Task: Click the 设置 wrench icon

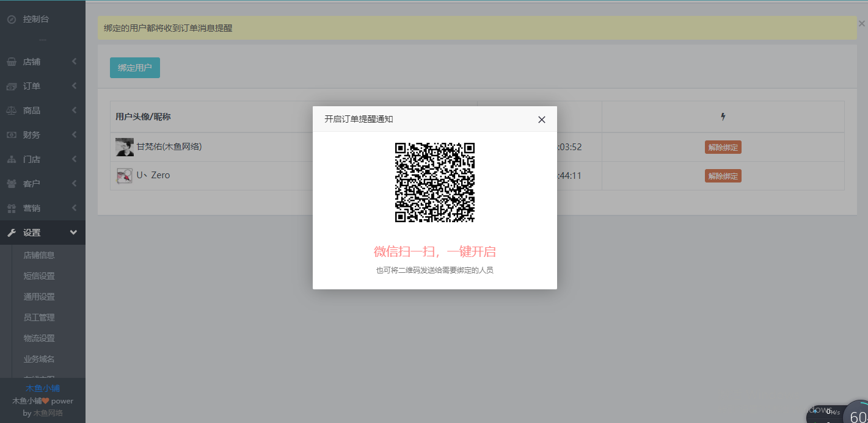Action: [x=11, y=233]
